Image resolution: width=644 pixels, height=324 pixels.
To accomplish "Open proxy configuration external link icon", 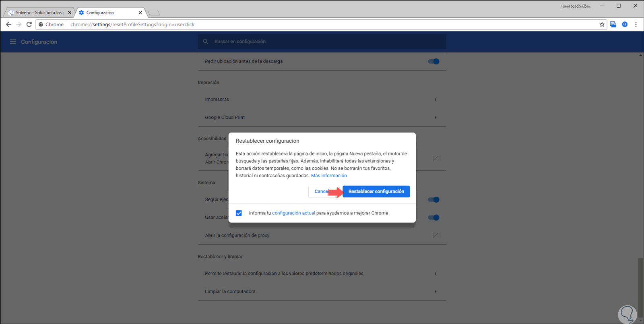I will coord(436,235).
